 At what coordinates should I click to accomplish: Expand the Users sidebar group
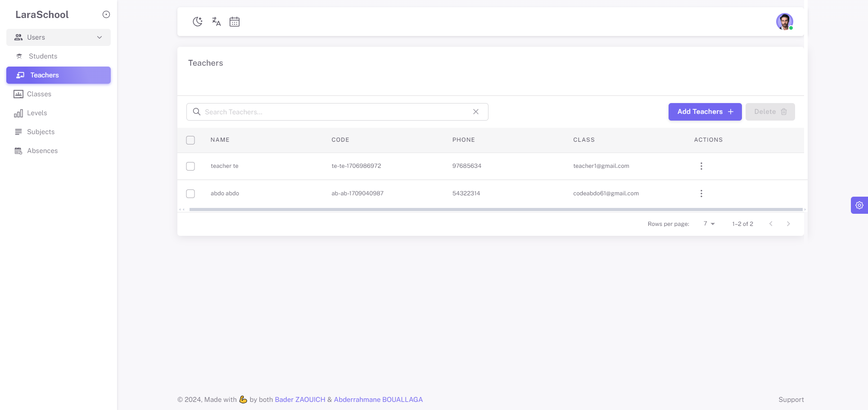59,37
